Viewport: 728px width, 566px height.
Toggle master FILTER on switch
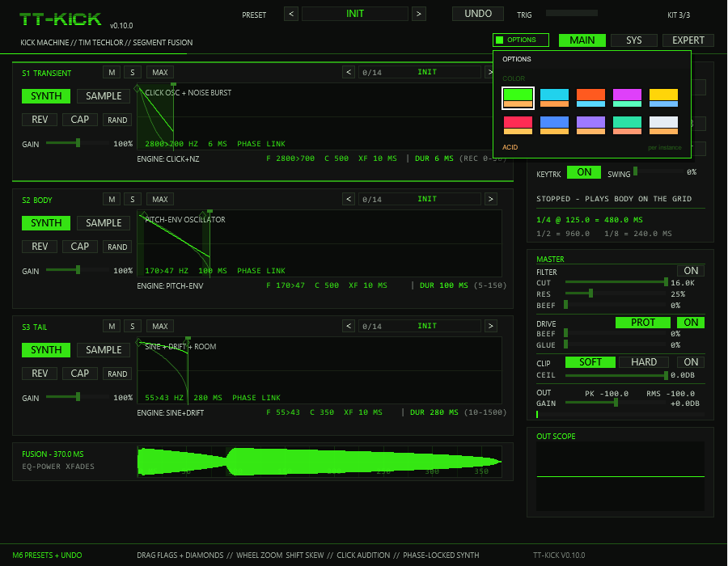pyautogui.click(x=691, y=271)
